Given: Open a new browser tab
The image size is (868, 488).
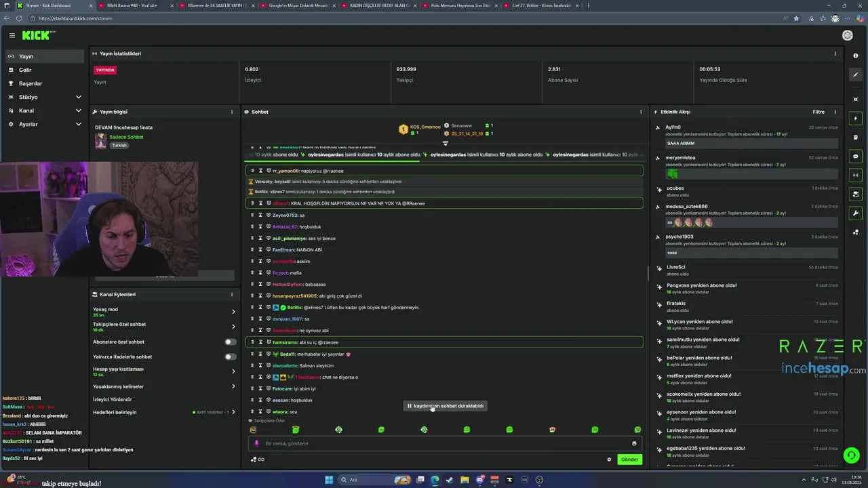Looking at the screenshot, I should (x=587, y=5).
